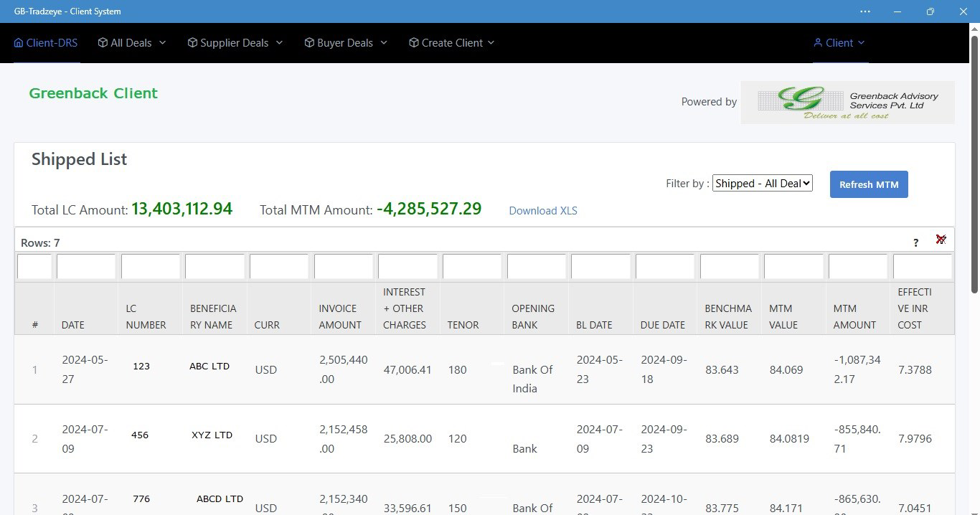Screen dimensions: 980x515
Task: Expand the Buyer Deals menu
Action: (x=346, y=43)
